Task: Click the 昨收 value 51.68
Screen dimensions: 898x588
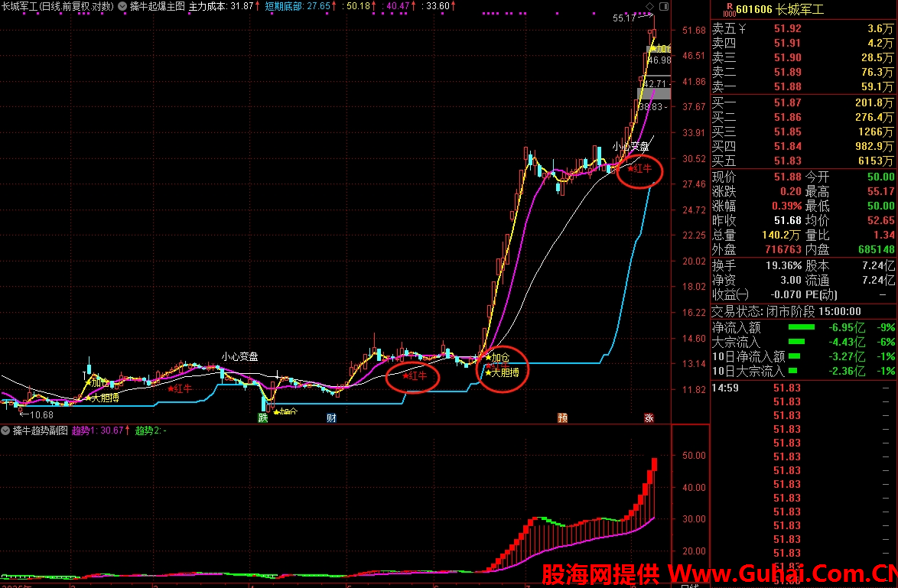Action: tap(787, 220)
